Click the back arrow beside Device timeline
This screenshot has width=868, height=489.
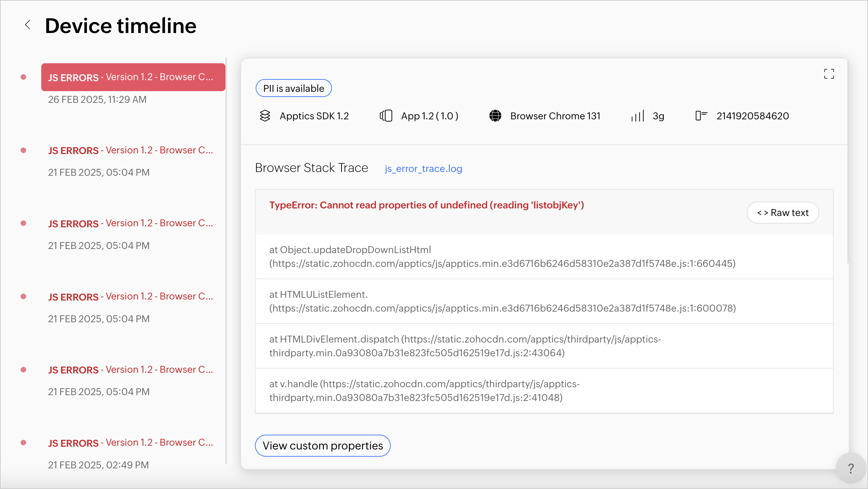click(28, 25)
